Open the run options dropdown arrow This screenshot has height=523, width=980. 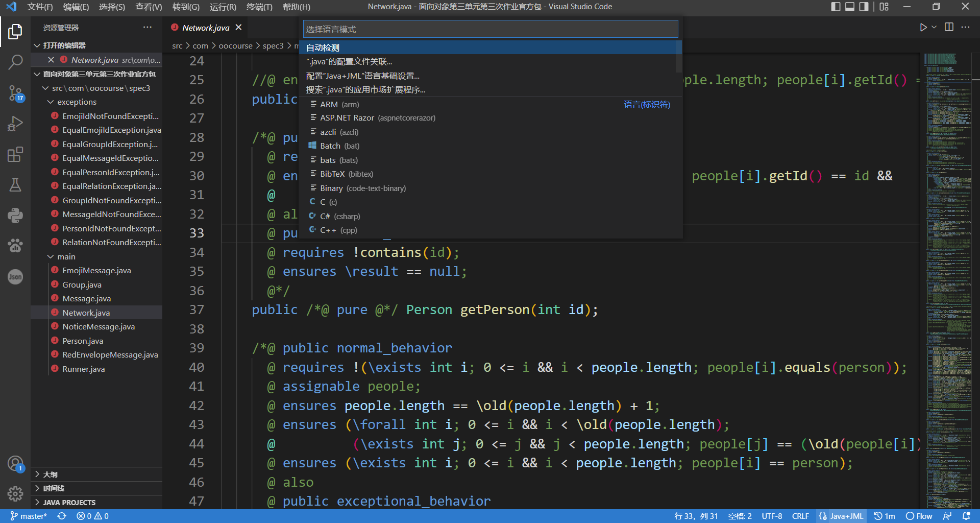coord(934,28)
